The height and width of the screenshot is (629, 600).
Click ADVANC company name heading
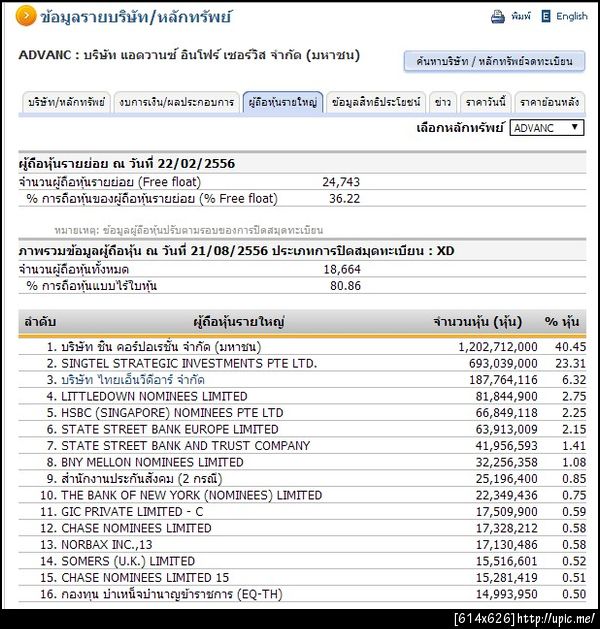(189, 55)
